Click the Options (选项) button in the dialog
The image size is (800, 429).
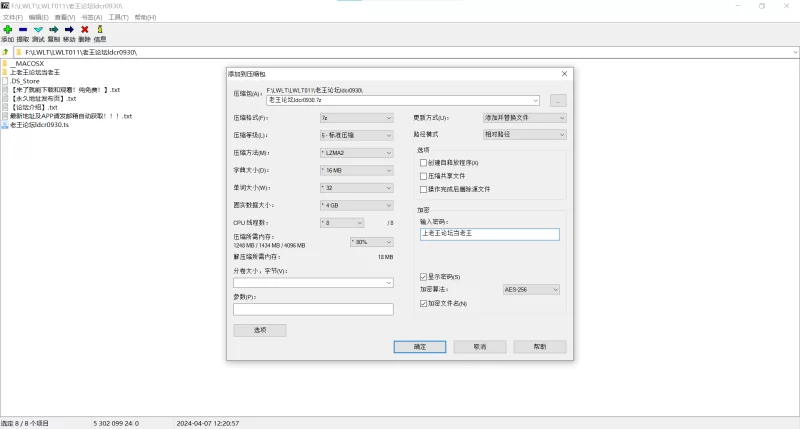click(259, 330)
